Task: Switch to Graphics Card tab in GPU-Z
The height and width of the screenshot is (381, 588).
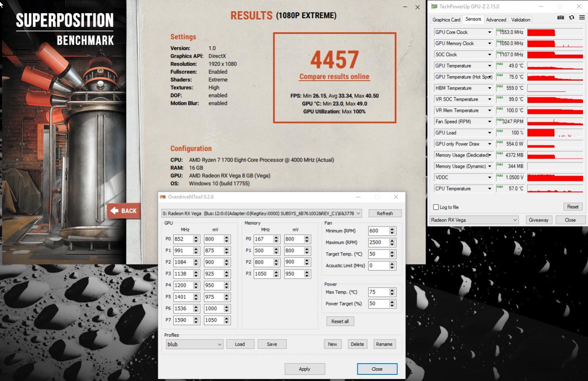Action: coord(446,19)
